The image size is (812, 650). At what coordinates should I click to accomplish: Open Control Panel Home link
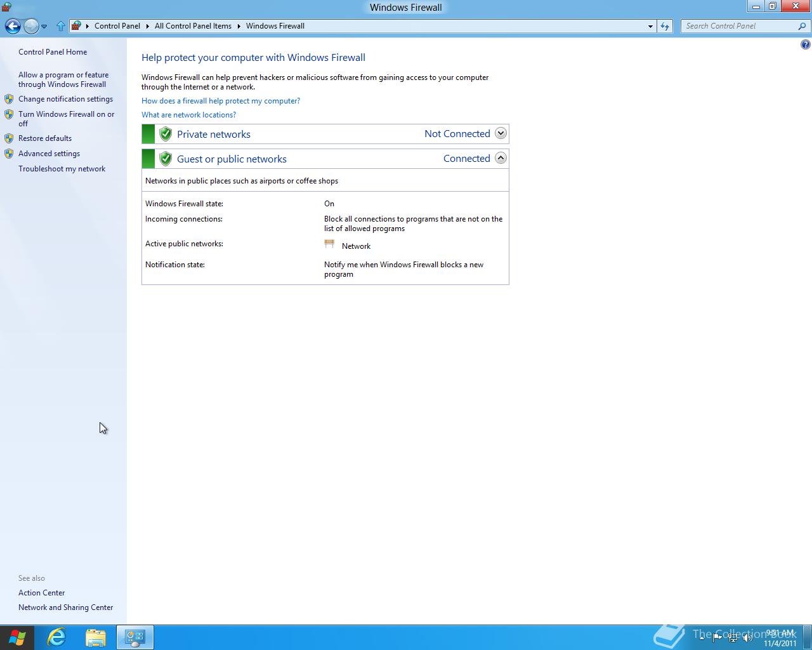pyautogui.click(x=53, y=52)
